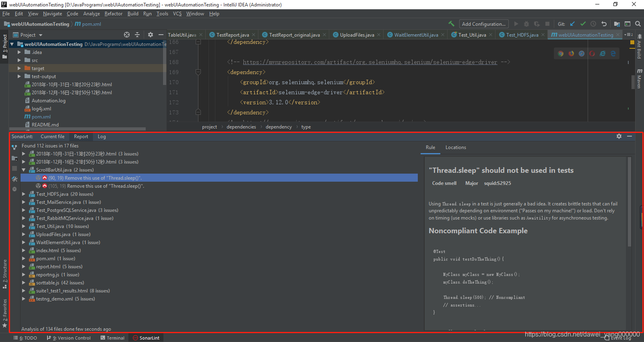Click the Project tree vertical scrollbar

point(164,62)
